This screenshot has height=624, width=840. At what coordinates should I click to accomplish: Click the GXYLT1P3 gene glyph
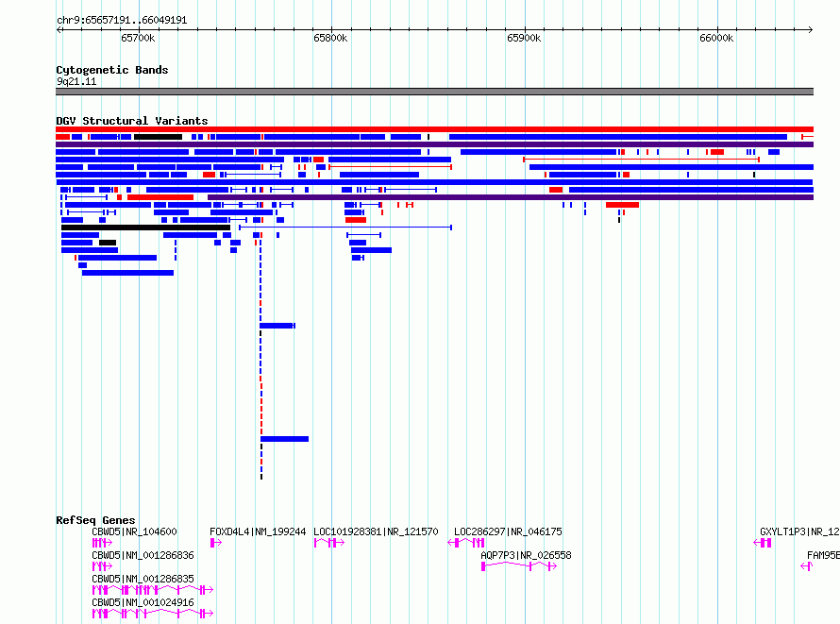(763, 543)
